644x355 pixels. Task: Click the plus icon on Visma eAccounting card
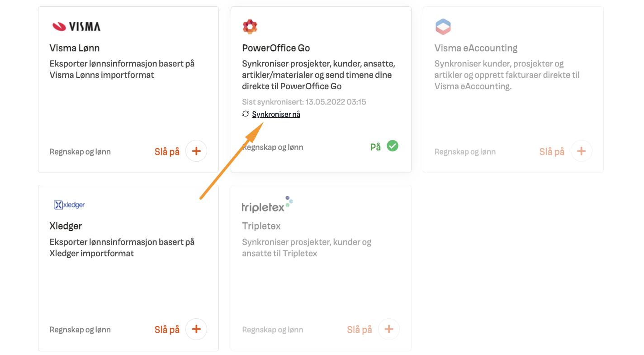[x=581, y=151]
